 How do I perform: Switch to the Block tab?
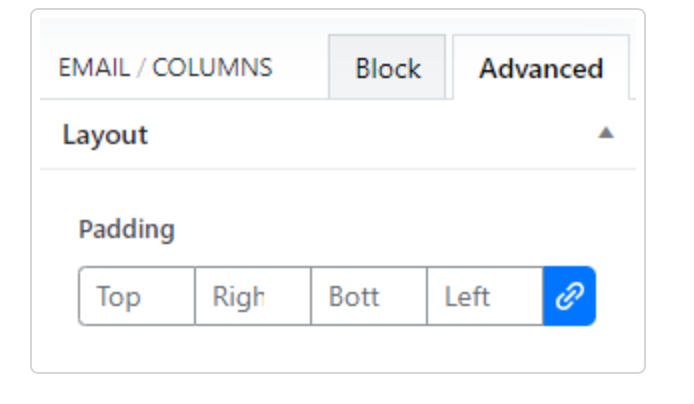pyautogui.click(x=387, y=68)
